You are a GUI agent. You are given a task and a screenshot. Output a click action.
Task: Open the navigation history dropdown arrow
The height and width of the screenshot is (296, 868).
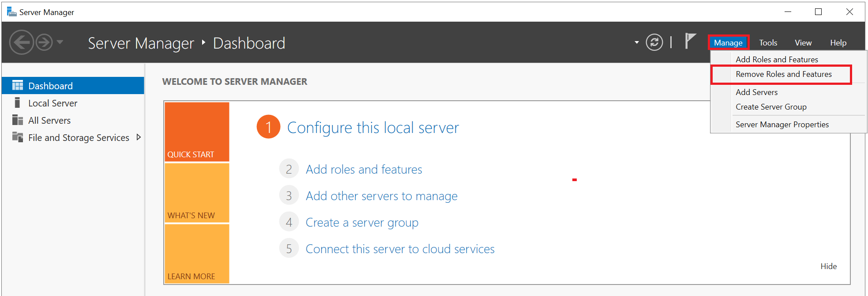(x=60, y=42)
